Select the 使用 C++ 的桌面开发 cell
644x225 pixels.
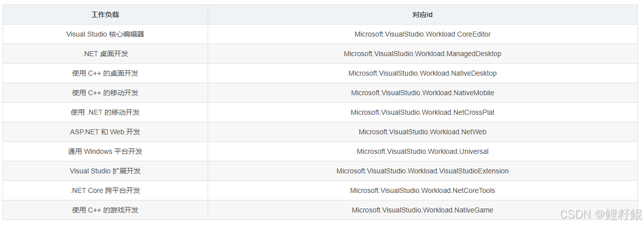click(x=105, y=73)
